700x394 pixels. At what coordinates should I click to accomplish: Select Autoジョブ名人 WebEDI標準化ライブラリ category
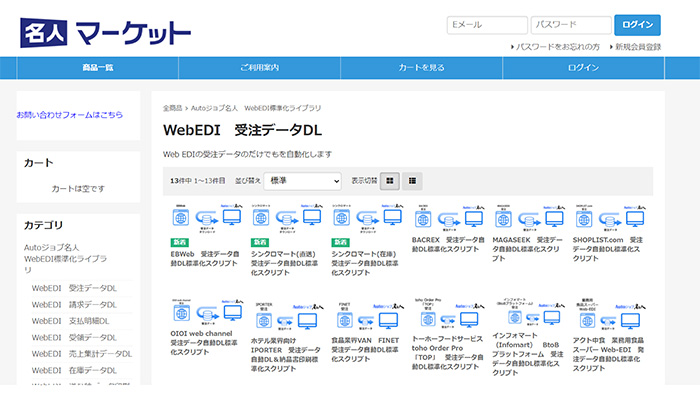click(65, 258)
